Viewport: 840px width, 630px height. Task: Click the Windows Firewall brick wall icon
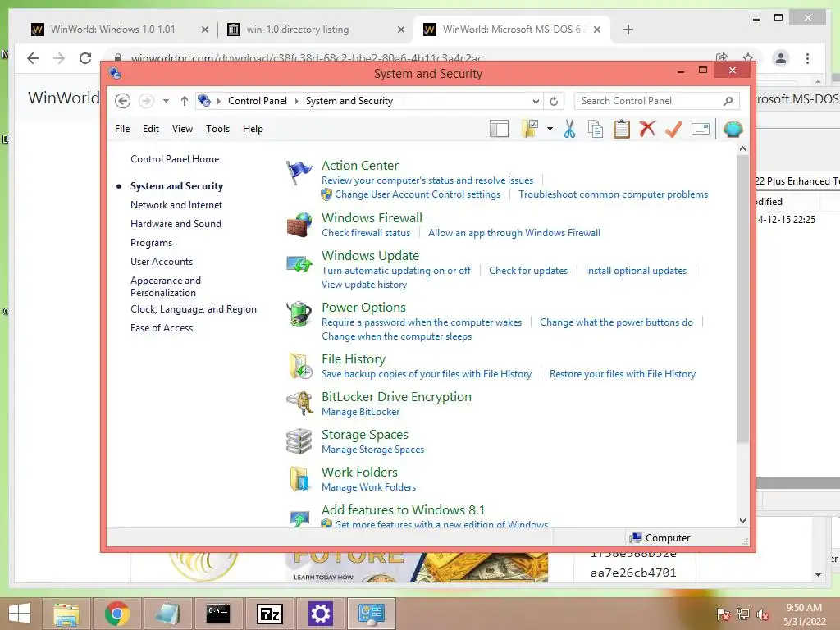(299, 225)
